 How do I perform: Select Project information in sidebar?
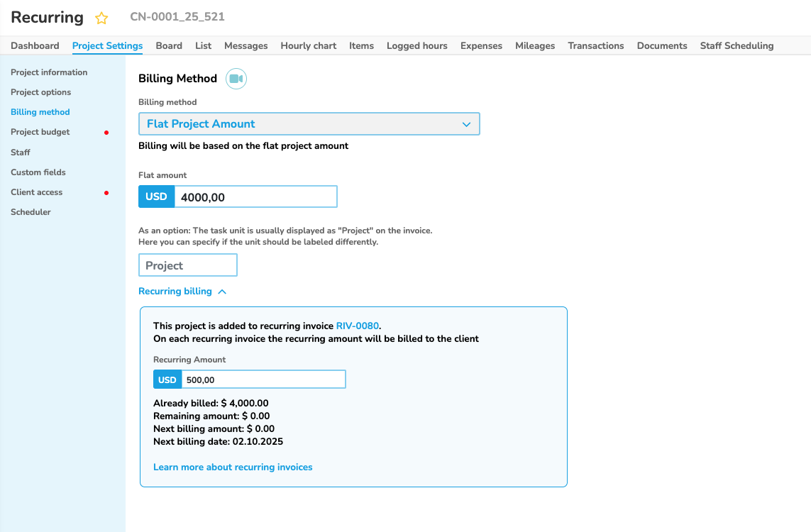49,72
